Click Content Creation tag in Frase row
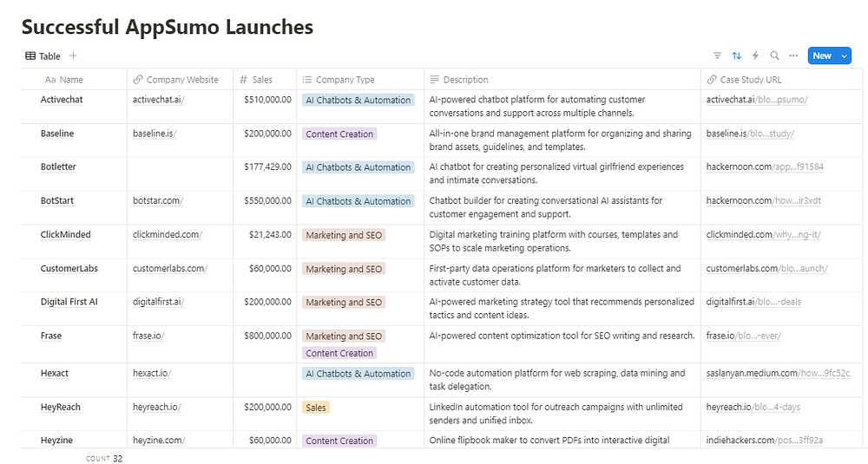This screenshot has height=464, width=868. (339, 353)
